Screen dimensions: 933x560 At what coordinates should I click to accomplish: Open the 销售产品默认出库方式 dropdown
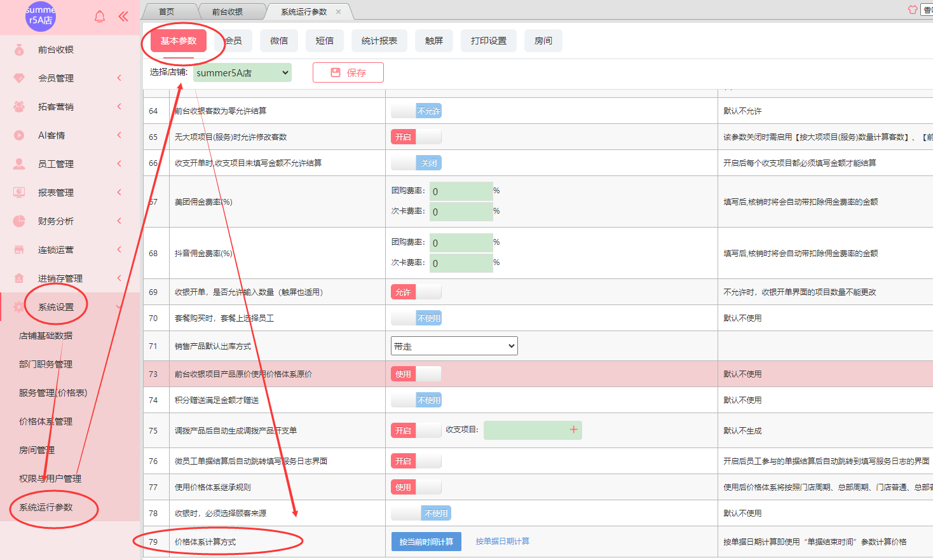454,346
